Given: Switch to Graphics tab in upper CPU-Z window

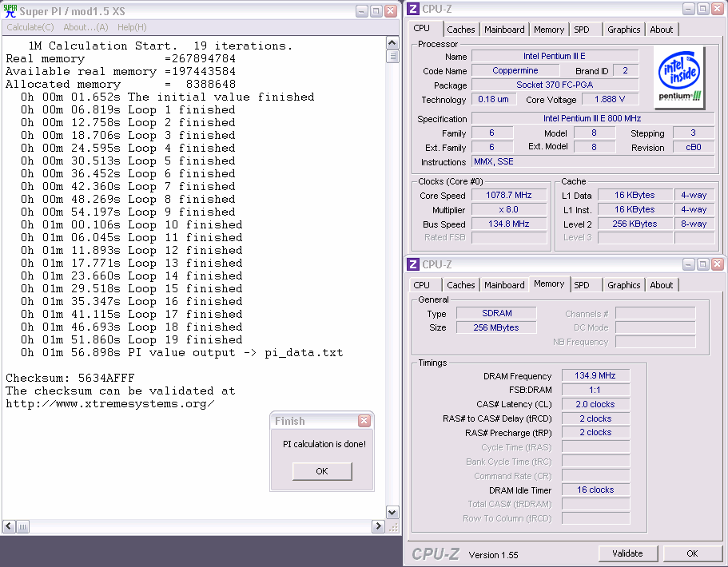Looking at the screenshot, I should click(x=623, y=30).
